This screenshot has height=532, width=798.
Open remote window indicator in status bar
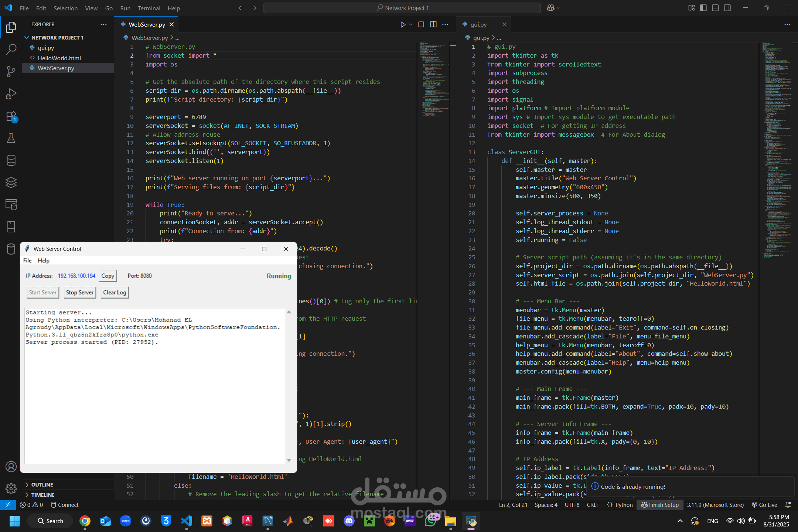[8, 505]
